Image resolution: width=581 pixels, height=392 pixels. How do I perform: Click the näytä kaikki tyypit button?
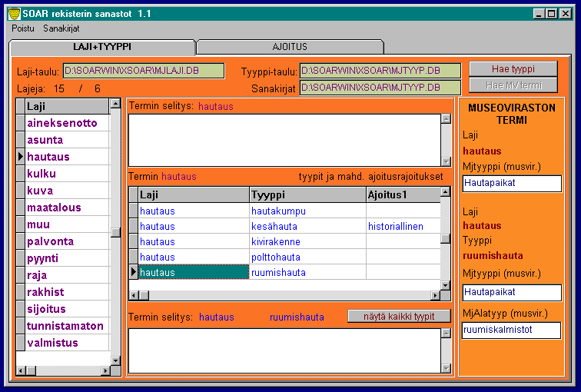tap(400, 316)
